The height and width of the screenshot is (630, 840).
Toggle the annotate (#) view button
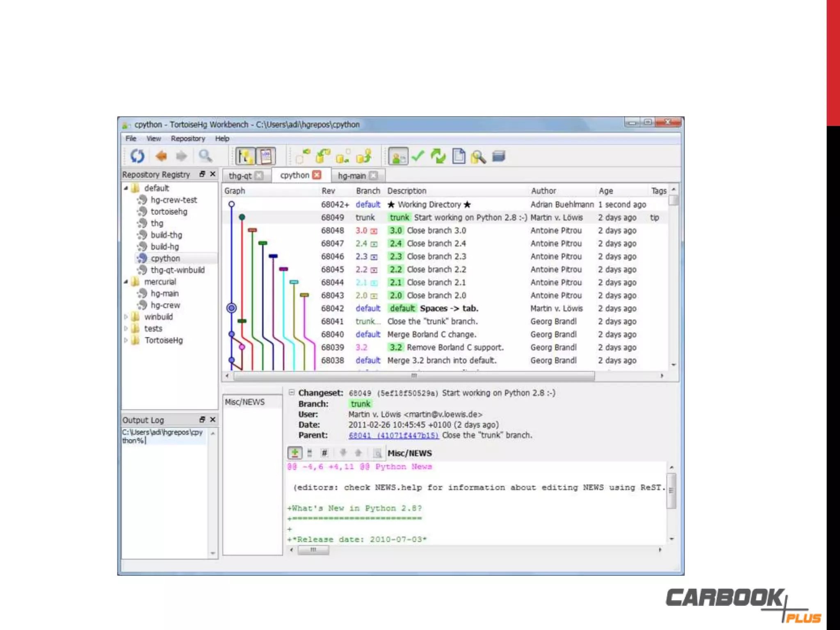[324, 453]
